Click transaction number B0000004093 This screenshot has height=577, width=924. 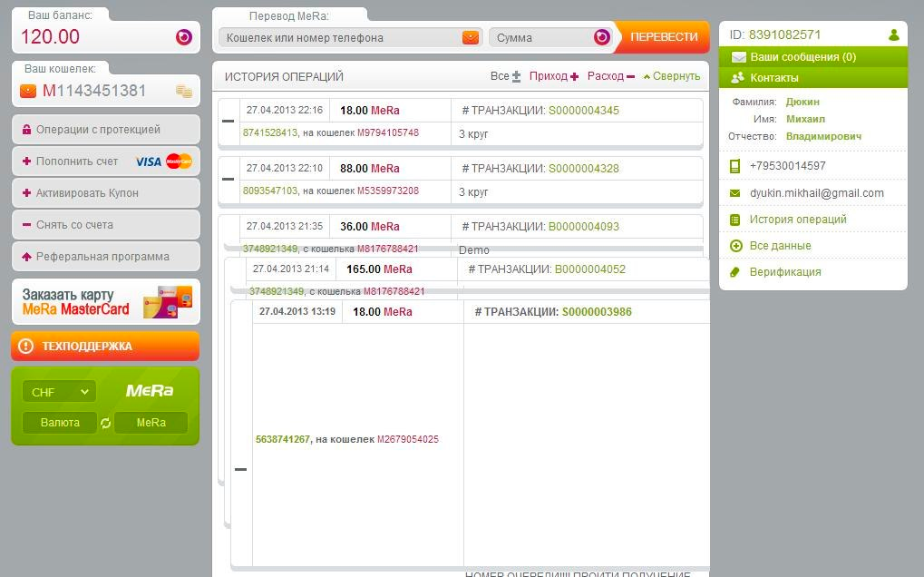[x=583, y=226]
